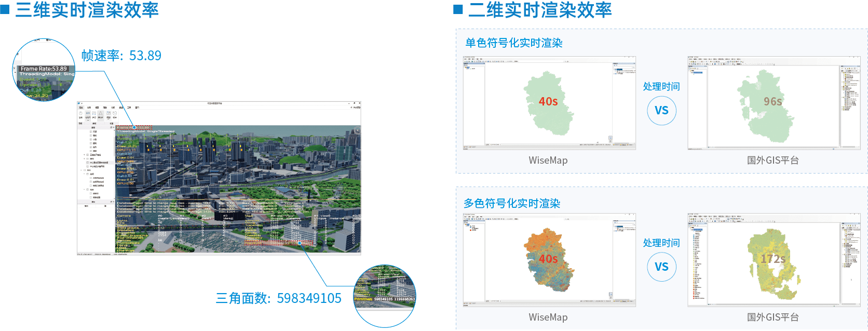The width and height of the screenshot is (868, 331).
Task: Click the clock icon in the 3D ribbon
Action: (115, 113)
